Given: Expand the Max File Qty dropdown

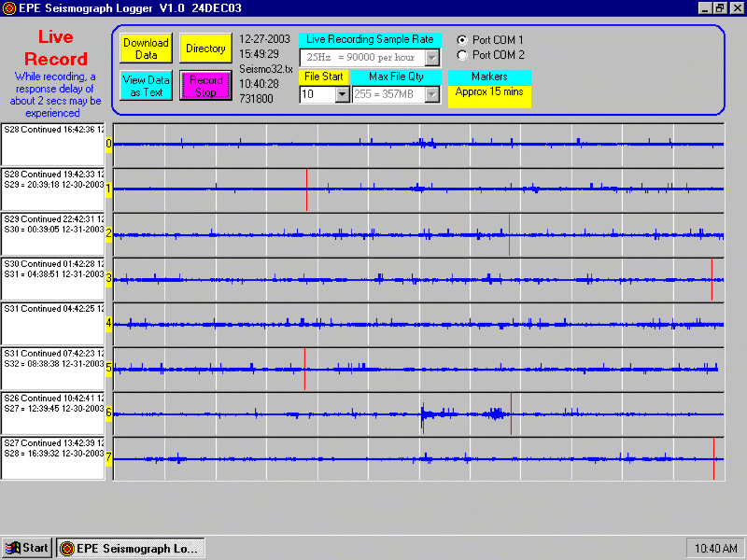Looking at the screenshot, I should point(431,94).
